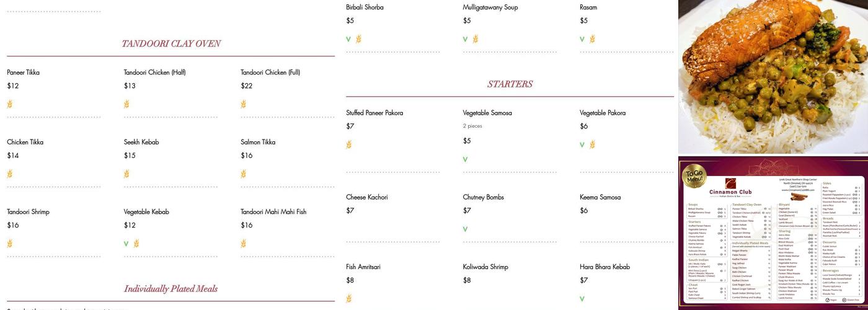Select the Tandoori Chicken (Half) menu item

pos(154,73)
